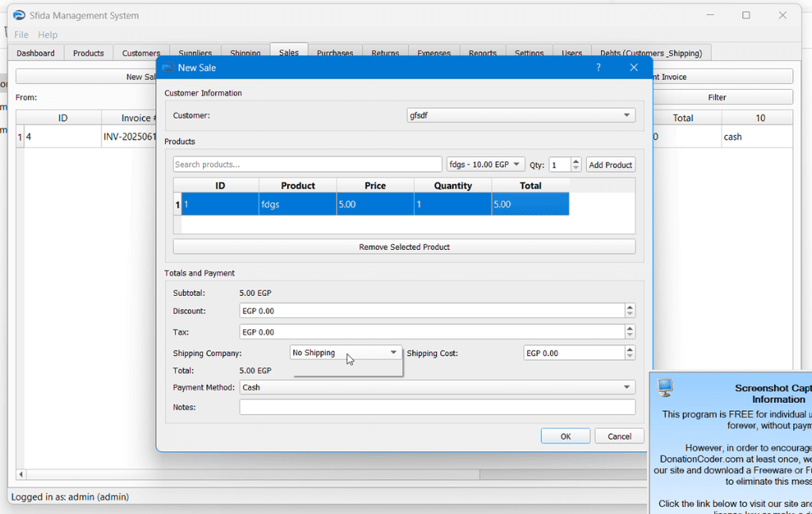The width and height of the screenshot is (812, 514).
Task: Switch to the Products tab
Action: click(x=88, y=53)
